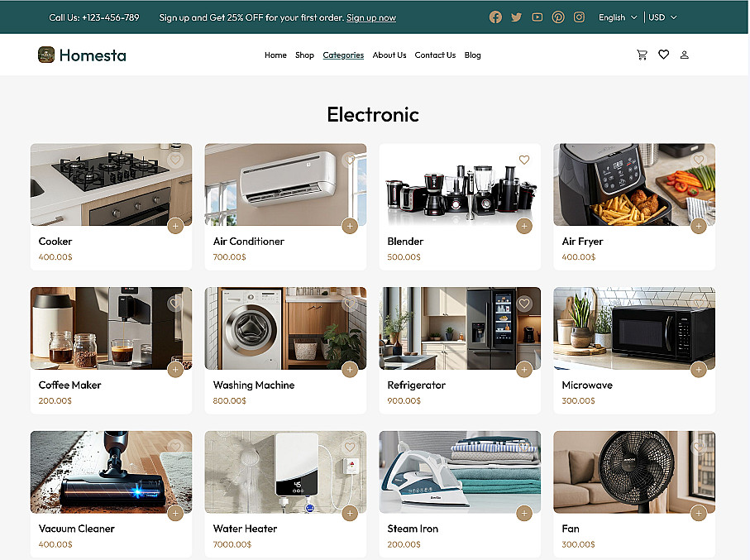This screenshot has width=750, height=560.
Task: Favorite the Air Fryer with heart
Action: pyautogui.click(x=699, y=160)
